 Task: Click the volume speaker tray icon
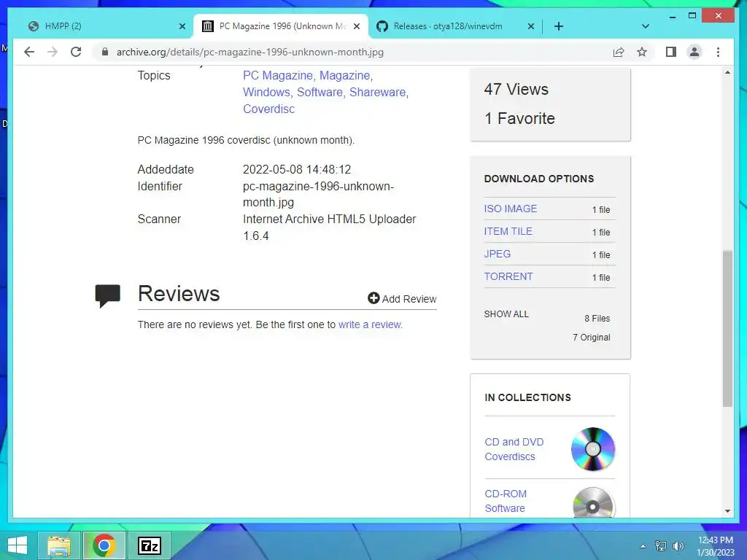(678, 546)
